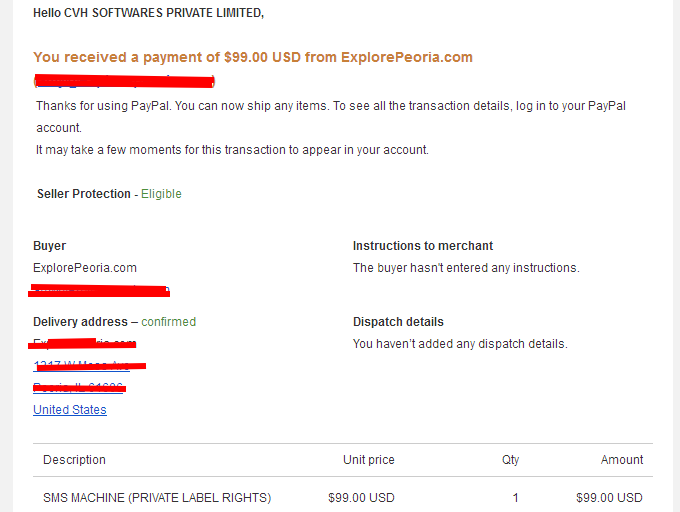Click the Qty column header
680x512 pixels.
point(510,460)
